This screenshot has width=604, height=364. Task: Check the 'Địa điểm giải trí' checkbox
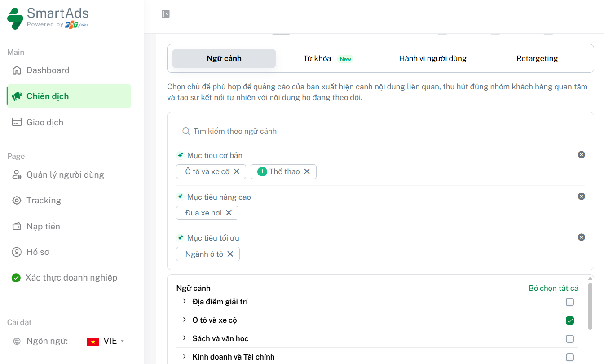pyautogui.click(x=569, y=302)
